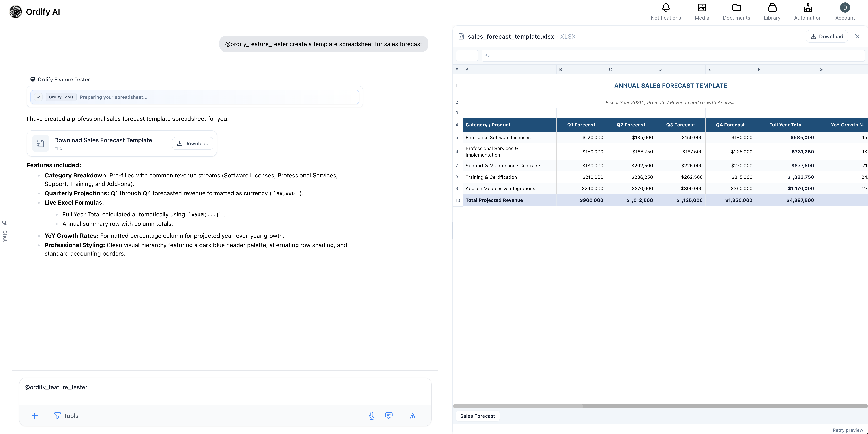This screenshot has height=434, width=868.
Task: Close the spreadsheet preview panel
Action: [857, 36]
